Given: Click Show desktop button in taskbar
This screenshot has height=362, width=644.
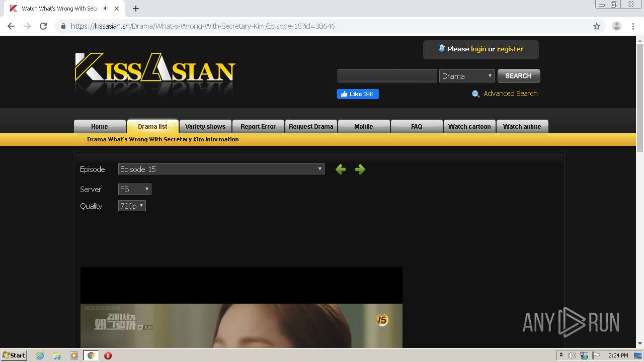Looking at the screenshot, I should [x=638, y=355].
